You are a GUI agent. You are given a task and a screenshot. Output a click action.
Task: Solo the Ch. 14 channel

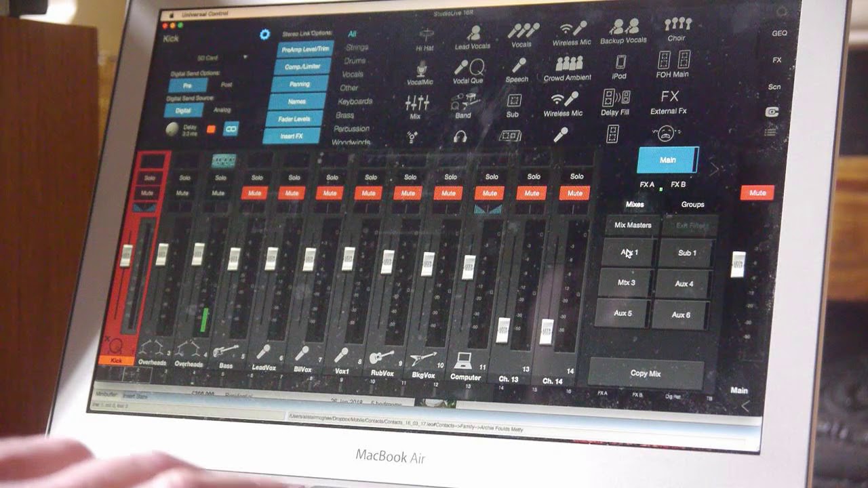[x=576, y=176]
